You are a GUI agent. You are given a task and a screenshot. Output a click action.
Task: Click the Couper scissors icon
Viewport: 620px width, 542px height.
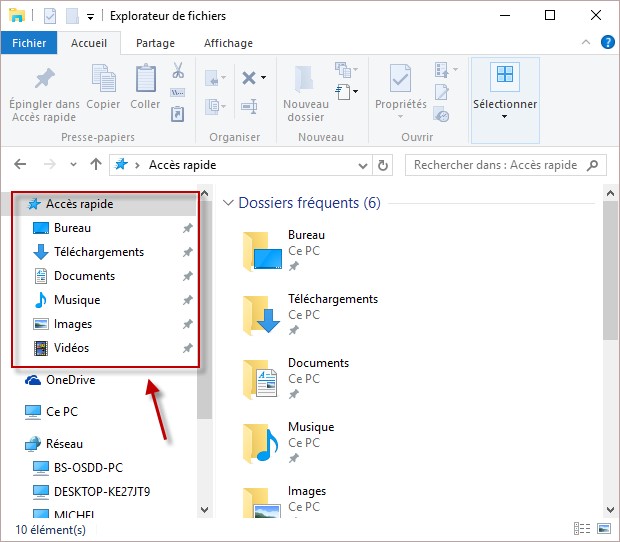pyautogui.click(x=178, y=71)
